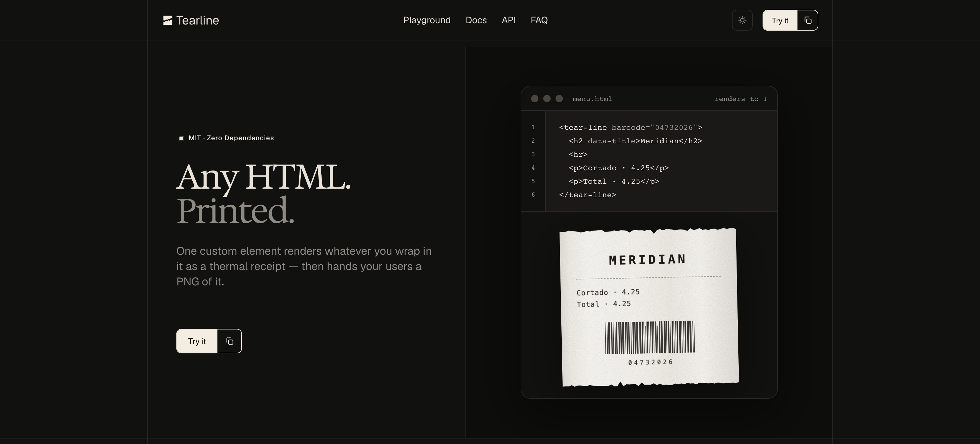Viewport: 980px width, 444px height.
Task: Open the FAQ nav link
Action: [539, 20]
